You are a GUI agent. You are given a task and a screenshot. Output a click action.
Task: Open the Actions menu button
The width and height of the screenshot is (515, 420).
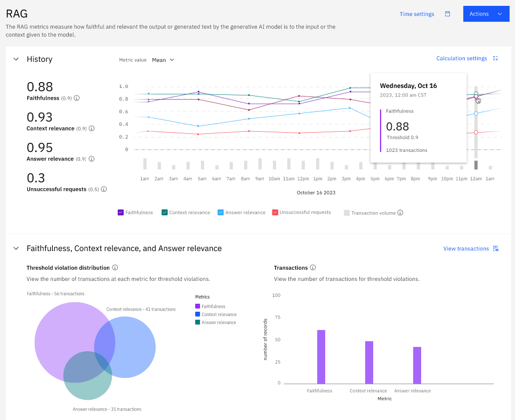click(486, 14)
